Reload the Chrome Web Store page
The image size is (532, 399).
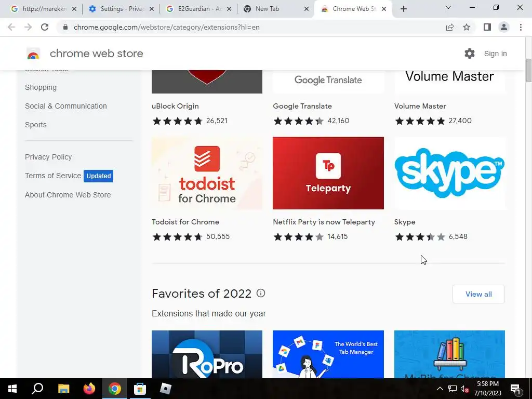(45, 27)
